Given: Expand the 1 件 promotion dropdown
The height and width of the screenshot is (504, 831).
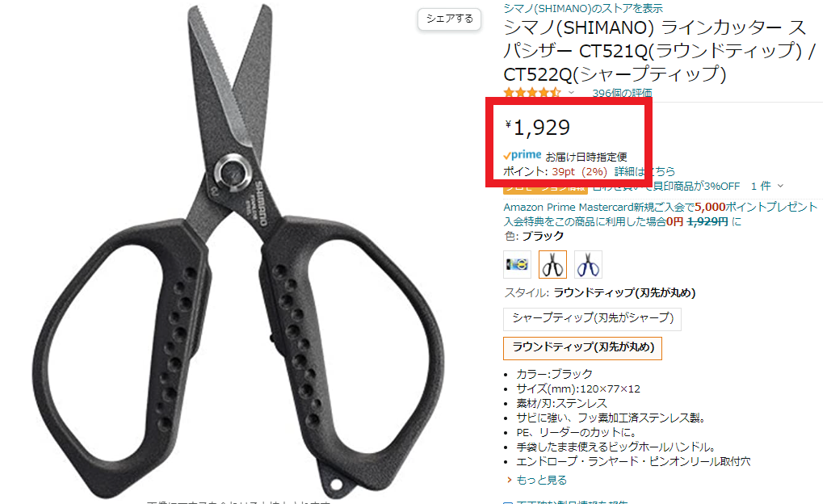Looking at the screenshot, I should 766,186.
